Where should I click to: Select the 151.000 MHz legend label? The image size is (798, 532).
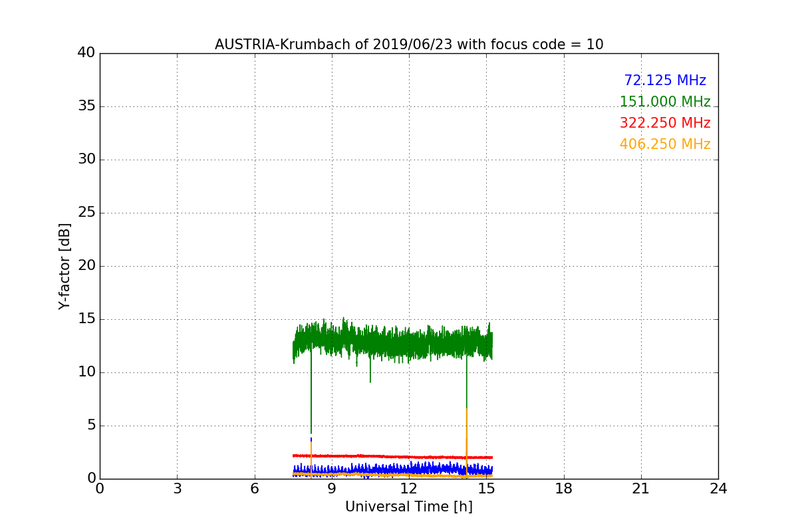coord(665,102)
